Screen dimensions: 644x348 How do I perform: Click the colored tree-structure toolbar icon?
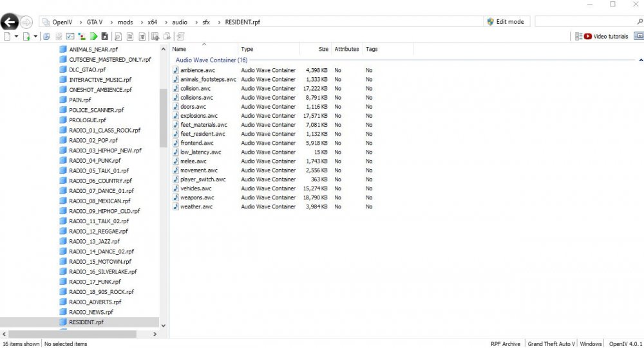point(82,37)
